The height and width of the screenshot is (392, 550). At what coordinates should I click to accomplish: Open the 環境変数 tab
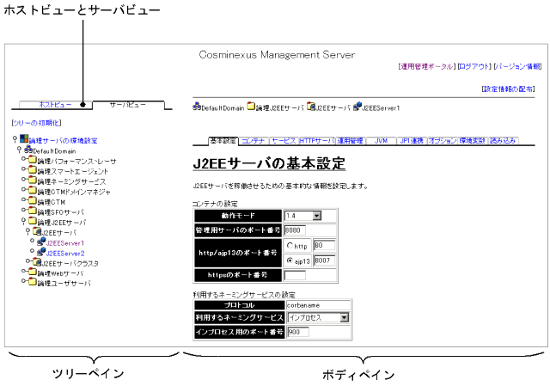click(x=473, y=141)
